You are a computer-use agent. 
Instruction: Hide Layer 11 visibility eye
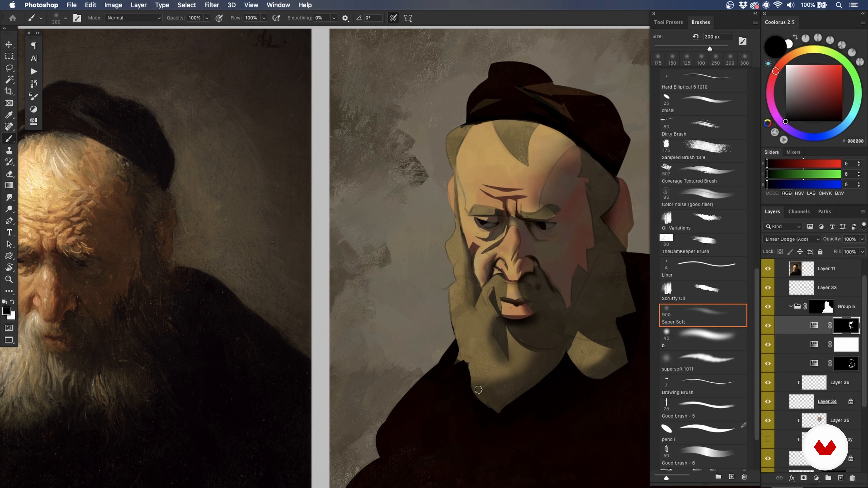pyautogui.click(x=768, y=269)
